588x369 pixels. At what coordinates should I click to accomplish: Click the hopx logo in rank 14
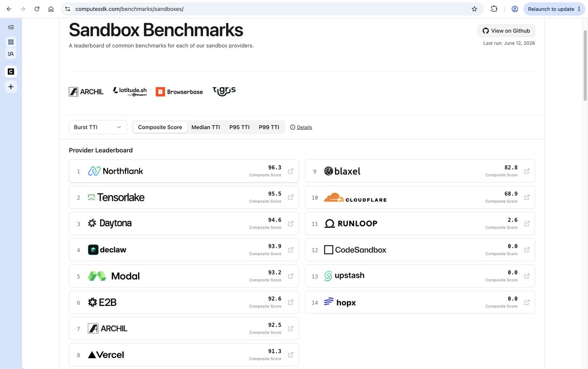(340, 302)
